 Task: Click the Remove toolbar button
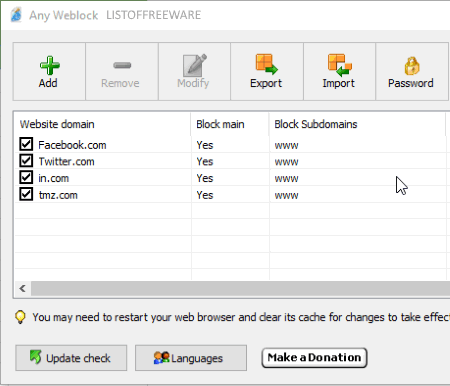pyautogui.click(x=122, y=71)
